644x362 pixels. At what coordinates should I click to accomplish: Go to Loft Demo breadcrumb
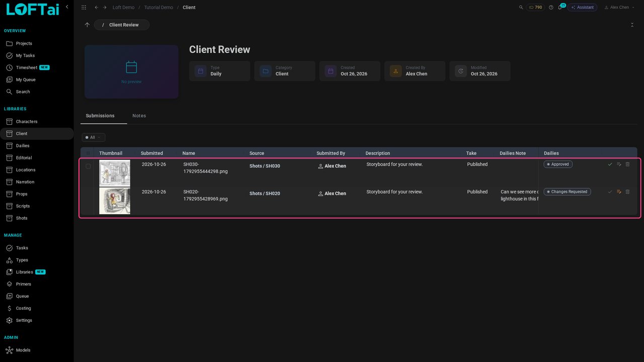[123, 8]
